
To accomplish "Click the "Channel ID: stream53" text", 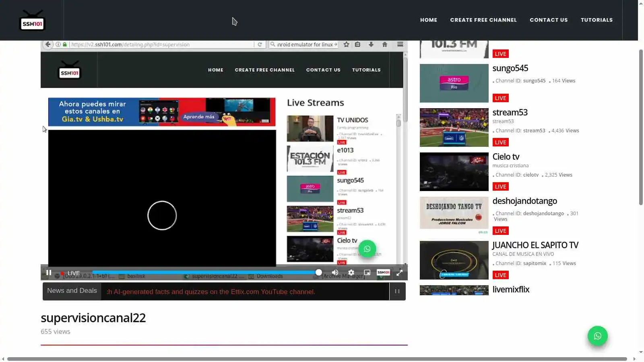I will (x=520, y=131).
